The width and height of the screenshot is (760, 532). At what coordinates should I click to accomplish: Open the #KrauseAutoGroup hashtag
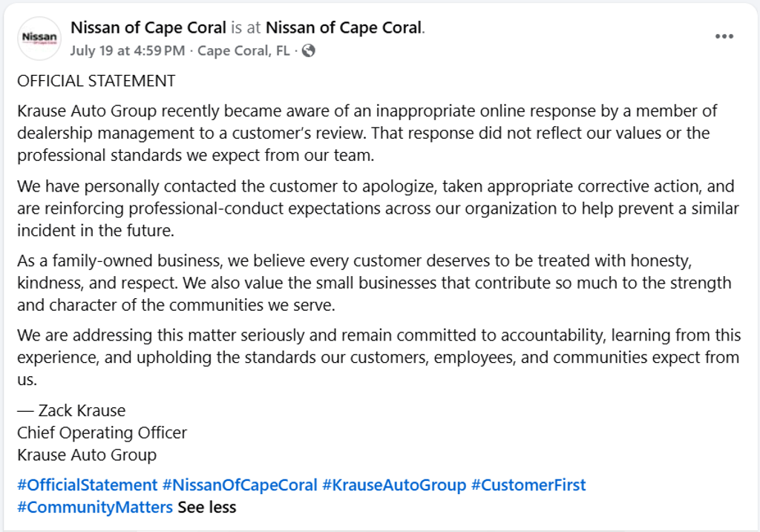(394, 485)
